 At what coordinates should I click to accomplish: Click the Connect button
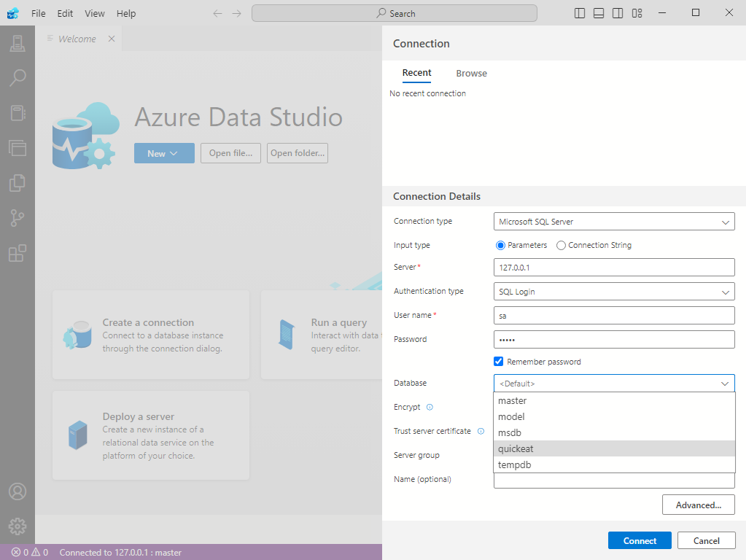coord(640,540)
